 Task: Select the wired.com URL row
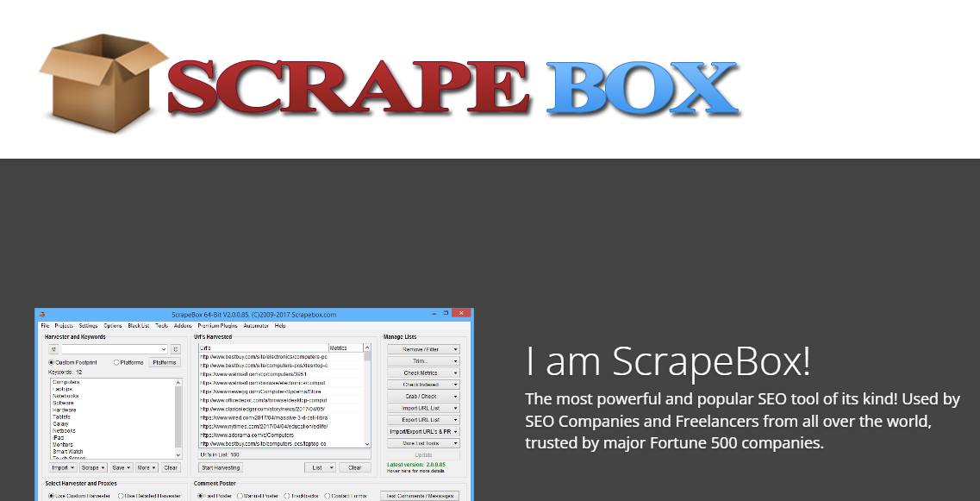coord(264,418)
